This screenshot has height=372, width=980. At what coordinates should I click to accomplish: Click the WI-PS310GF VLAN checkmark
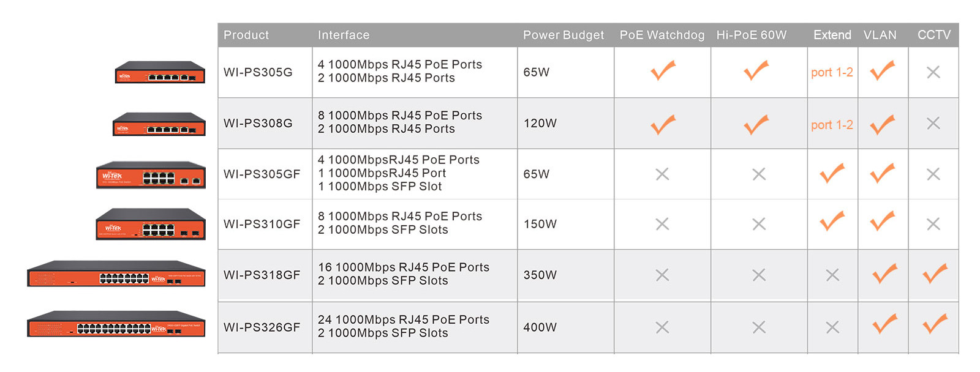[883, 221]
